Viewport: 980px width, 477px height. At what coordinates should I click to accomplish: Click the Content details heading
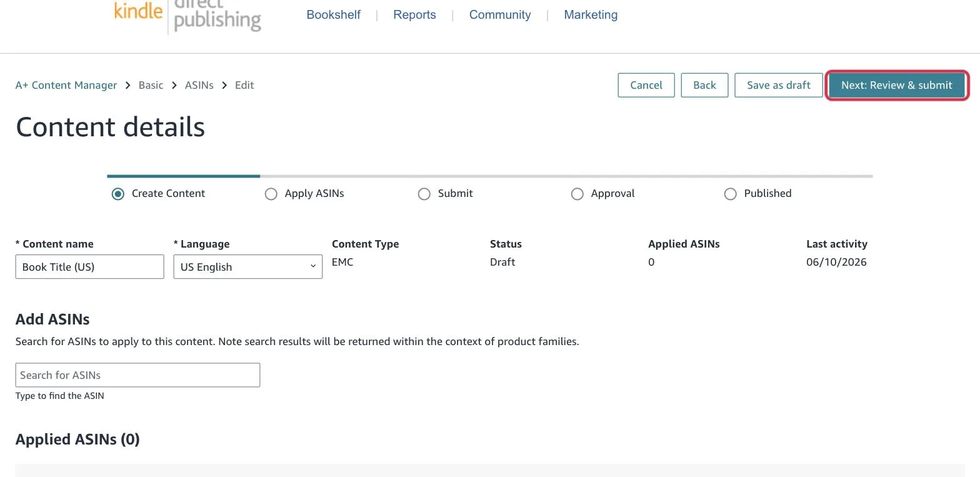pyautogui.click(x=110, y=127)
